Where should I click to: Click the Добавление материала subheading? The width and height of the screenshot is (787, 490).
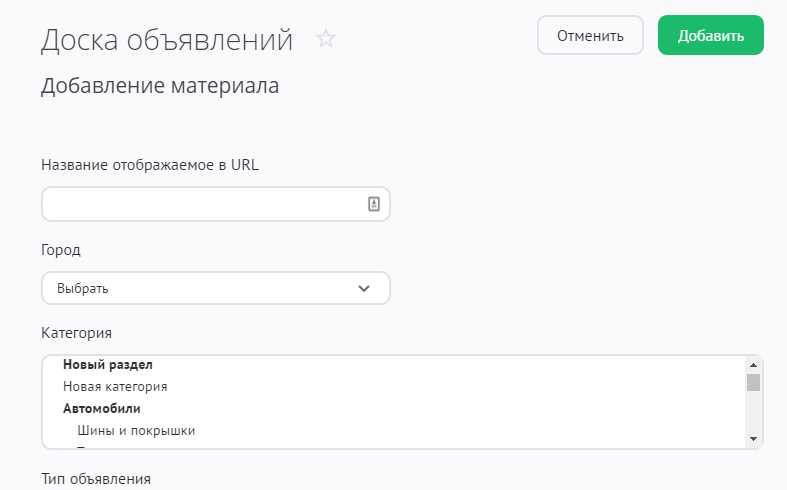tap(159, 87)
